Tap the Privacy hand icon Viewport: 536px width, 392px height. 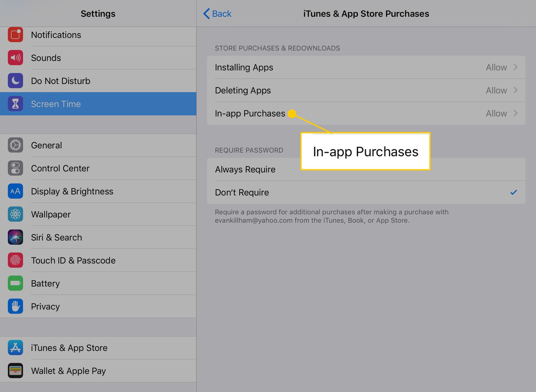pos(15,307)
